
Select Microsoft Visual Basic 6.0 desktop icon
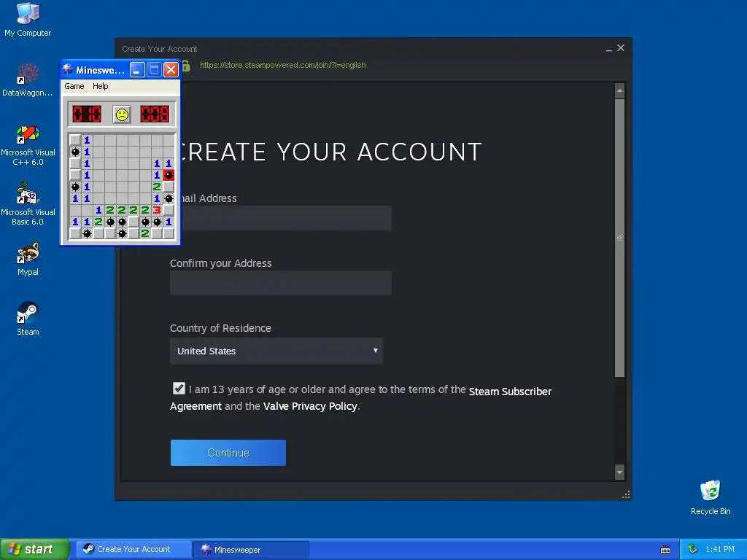28,204
